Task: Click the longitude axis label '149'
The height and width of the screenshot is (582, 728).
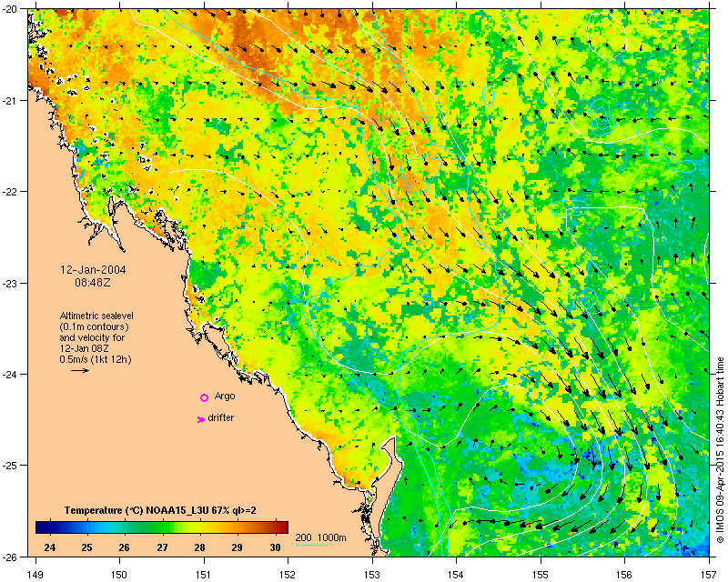Action: tap(35, 575)
